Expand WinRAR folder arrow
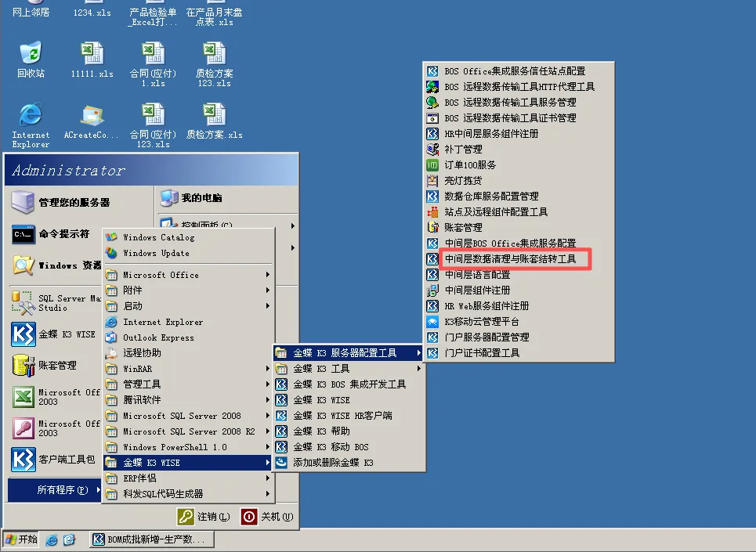Viewport: 756px width, 552px height. [267, 369]
